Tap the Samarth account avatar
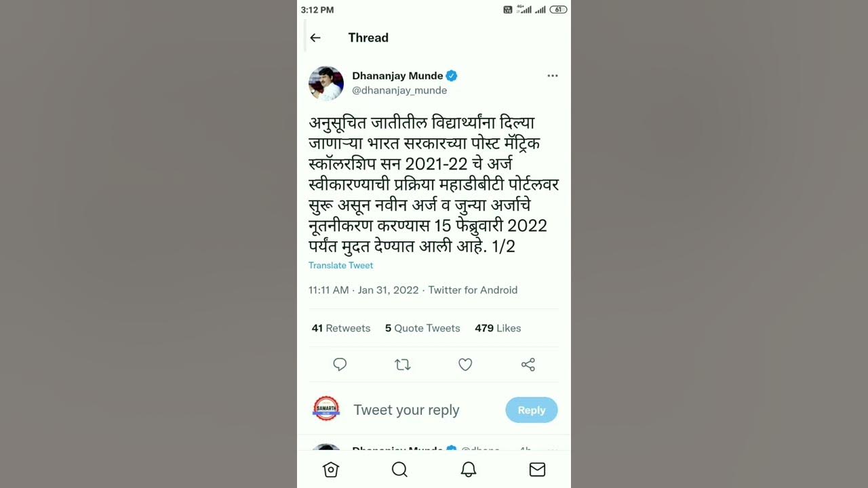Screen dimensions: 868x488 pos(326,409)
